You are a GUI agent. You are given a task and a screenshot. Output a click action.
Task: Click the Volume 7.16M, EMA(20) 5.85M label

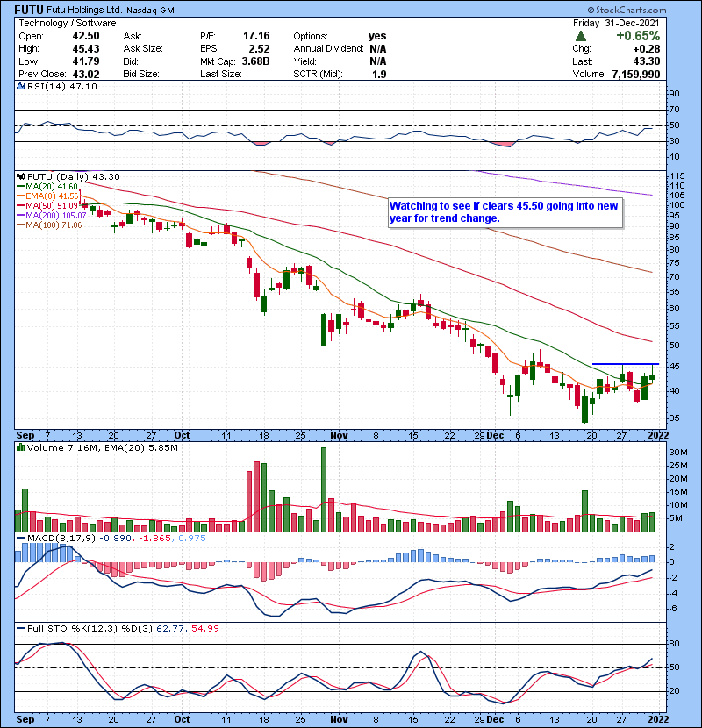coord(102,448)
